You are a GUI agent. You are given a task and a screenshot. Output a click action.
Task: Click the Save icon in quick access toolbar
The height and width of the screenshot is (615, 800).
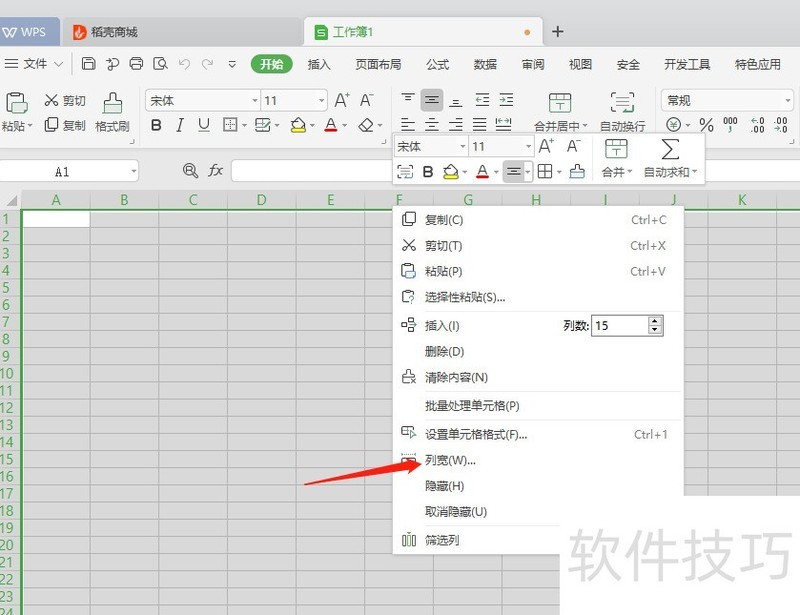88,64
